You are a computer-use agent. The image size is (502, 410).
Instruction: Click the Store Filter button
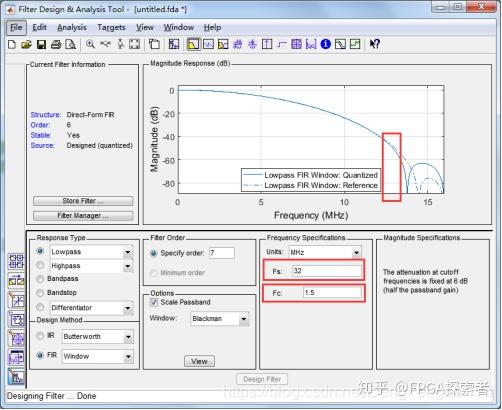point(83,201)
